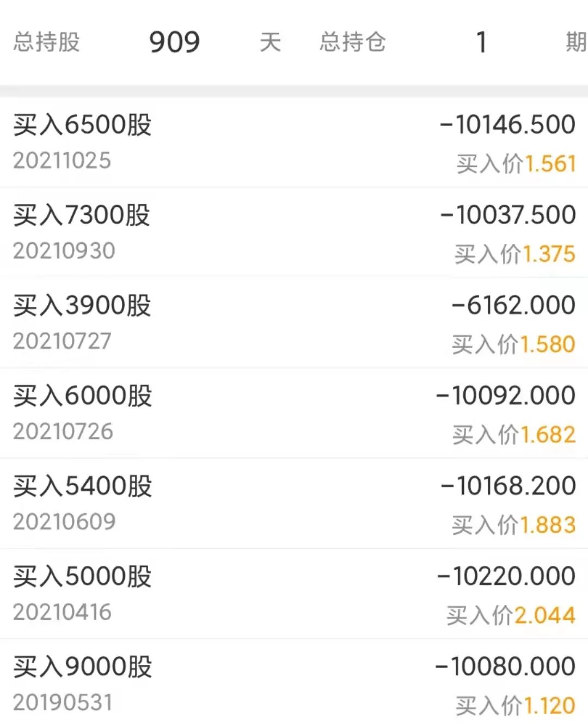The height and width of the screenshot is (728, 588).
Task: Click the purchase price 1.561
Action: click(550, 164)
